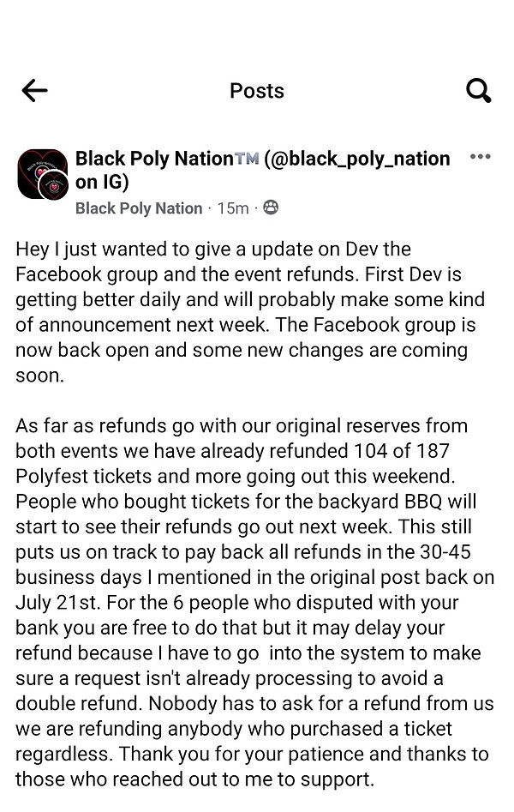Tap the '104 of 187' refund count text
Image resolution: width=514 pixels, height=812 pixels.
[x=402, y=451]
